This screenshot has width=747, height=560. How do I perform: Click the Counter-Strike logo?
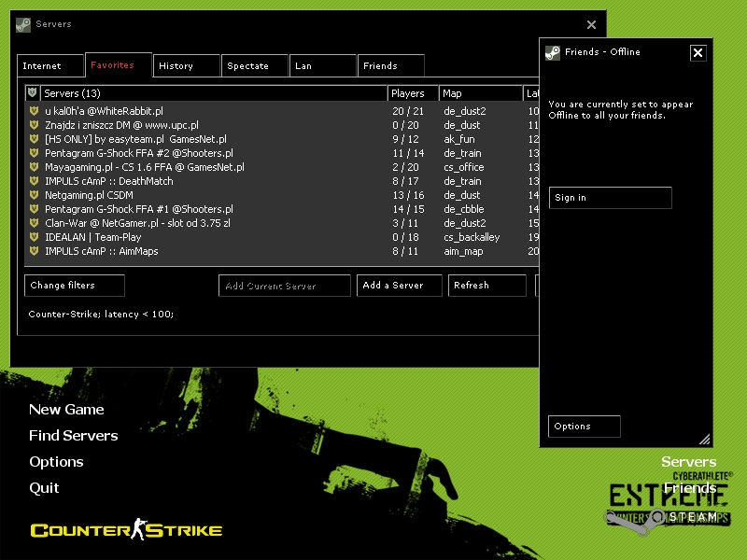126,529
